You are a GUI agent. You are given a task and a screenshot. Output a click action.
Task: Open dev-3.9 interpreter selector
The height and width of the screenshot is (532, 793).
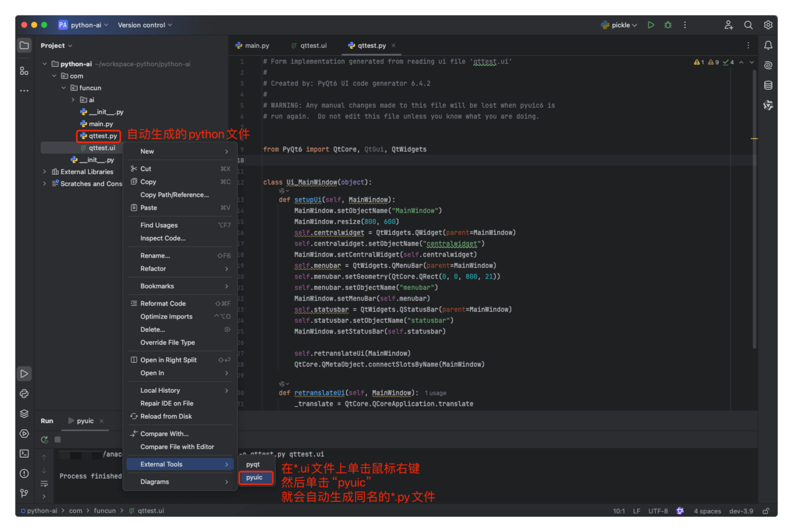741,511
